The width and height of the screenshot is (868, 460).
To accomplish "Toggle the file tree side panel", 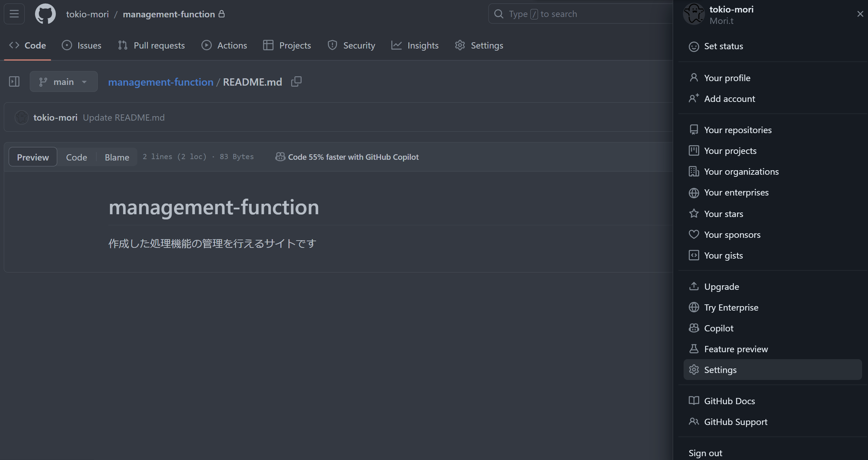I will [x=14, y=81].
